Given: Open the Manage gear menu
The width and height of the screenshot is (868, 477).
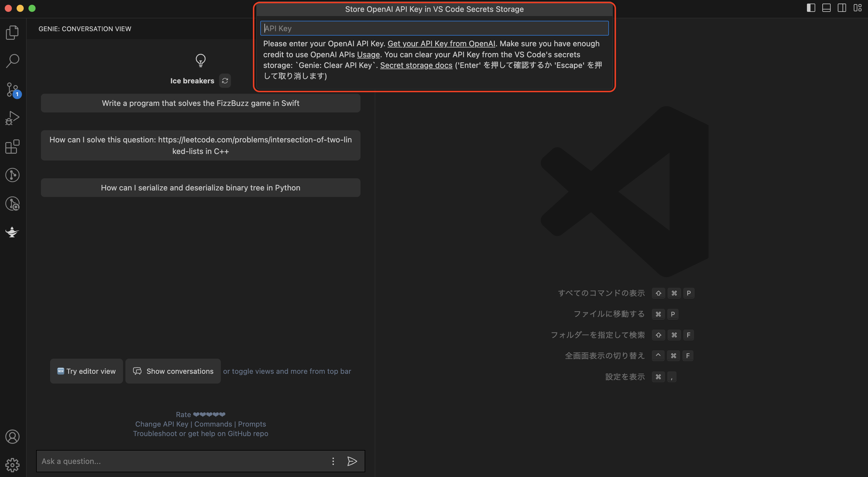Looking at the screenshot, I should [x=12, y=465].
